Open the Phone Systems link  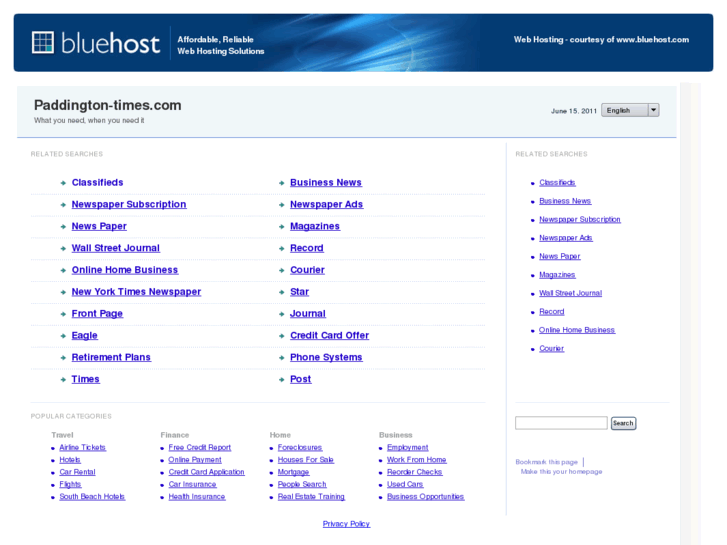[326, 357]
